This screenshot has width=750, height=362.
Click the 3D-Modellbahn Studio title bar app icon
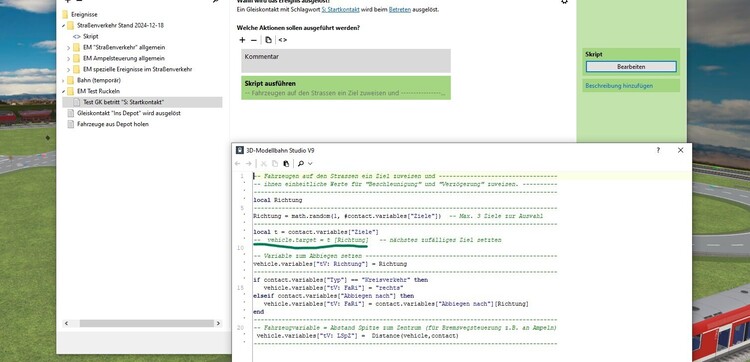click(x=240, y=150)
